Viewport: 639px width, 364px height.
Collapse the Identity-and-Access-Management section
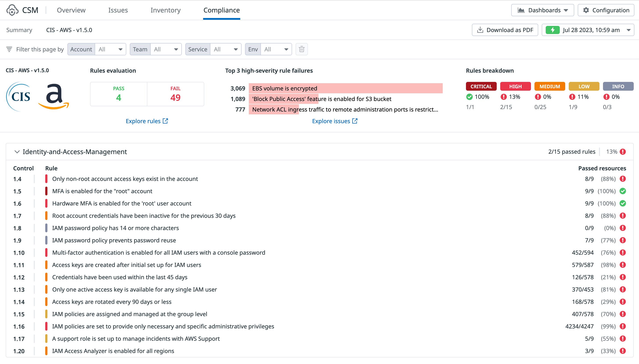pyautogui.click(x=17, y=152)
